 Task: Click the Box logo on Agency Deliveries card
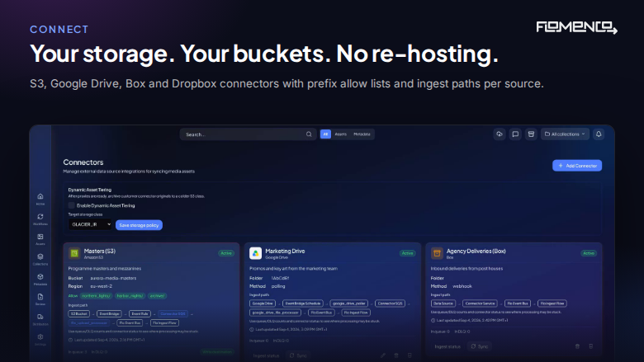437,253
